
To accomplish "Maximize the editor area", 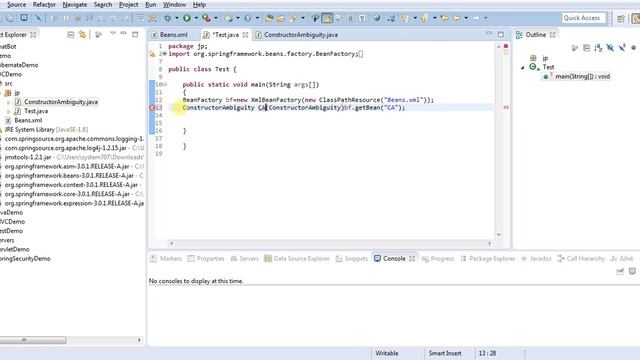I will click(501, 35).
